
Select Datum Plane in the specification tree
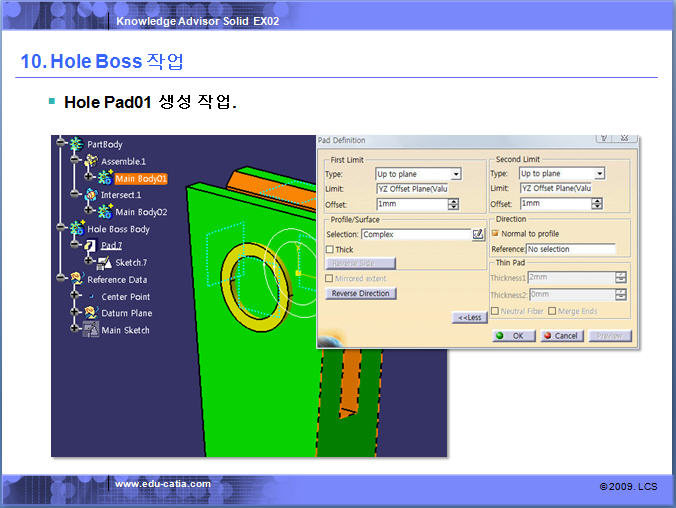point(126,313)
